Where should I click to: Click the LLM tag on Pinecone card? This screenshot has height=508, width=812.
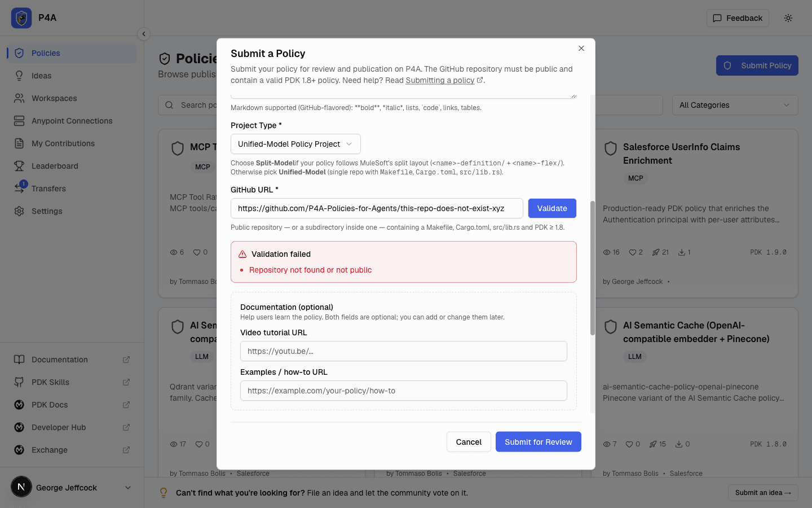pos(635,356)
